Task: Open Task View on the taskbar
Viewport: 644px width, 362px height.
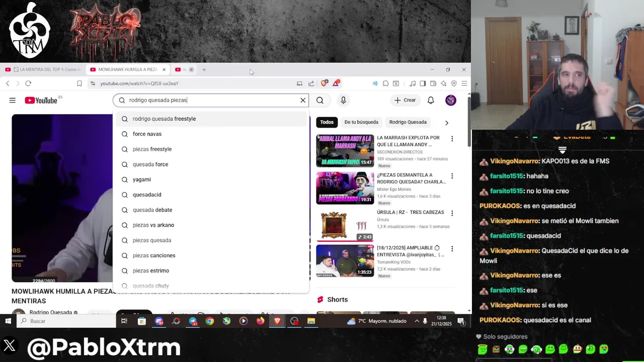Action: point(124,321)
